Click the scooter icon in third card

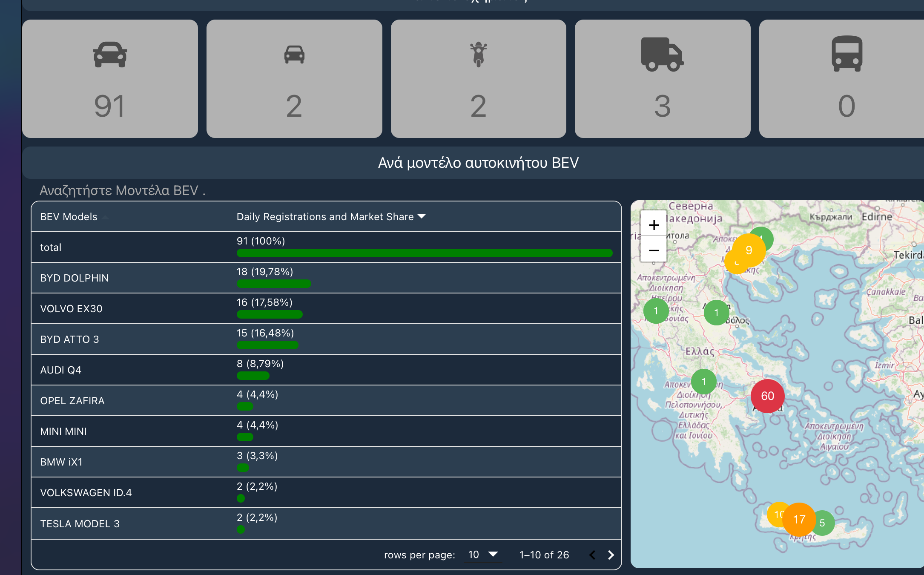[x=479, y=55]
